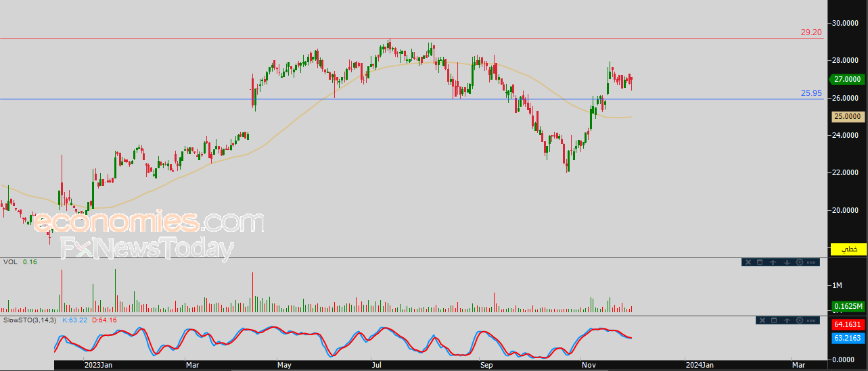Move the VOL panel down
The image size is (868, 371).
(787, 262)
